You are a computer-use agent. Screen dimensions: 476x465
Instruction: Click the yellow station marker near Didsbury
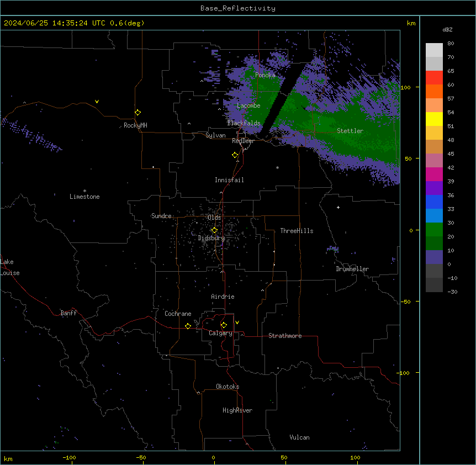[214, 230]
